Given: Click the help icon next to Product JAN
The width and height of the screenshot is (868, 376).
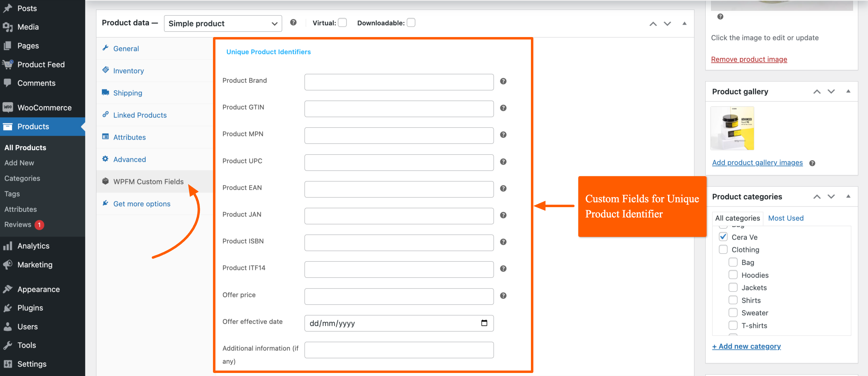Looking at the screenshot, I should pos(503,215).
